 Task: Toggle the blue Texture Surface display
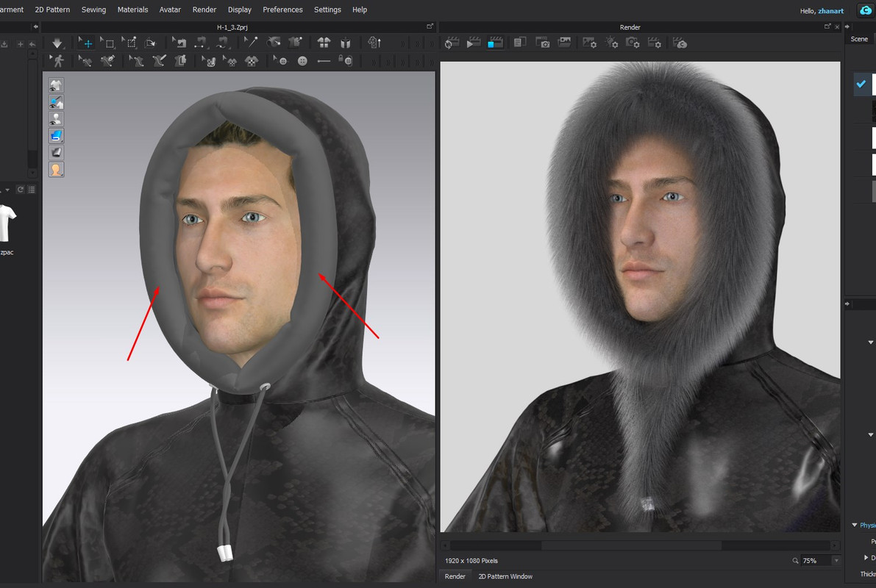(56, 136)
